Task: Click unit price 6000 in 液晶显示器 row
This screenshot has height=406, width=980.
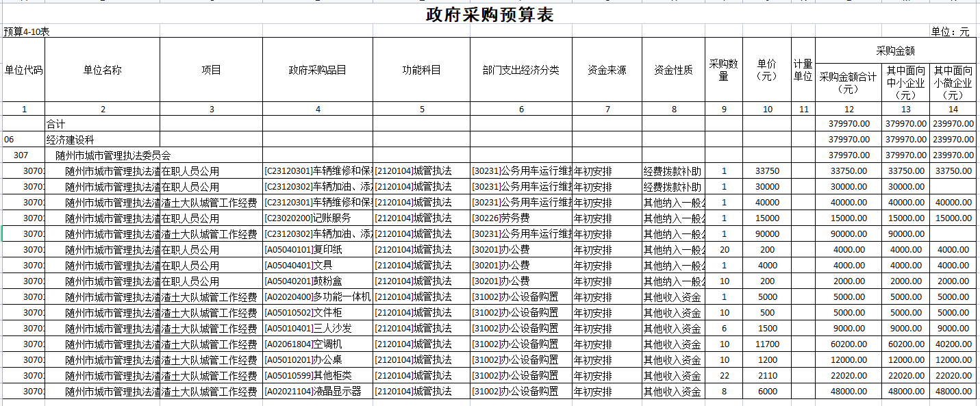Action: click(767, 392)
